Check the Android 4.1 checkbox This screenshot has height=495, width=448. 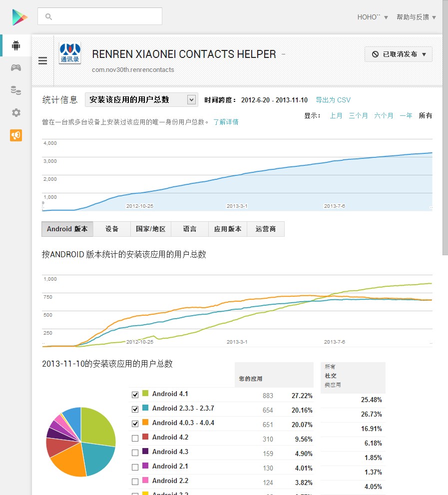pyautogui.click(x=135, y=395)
